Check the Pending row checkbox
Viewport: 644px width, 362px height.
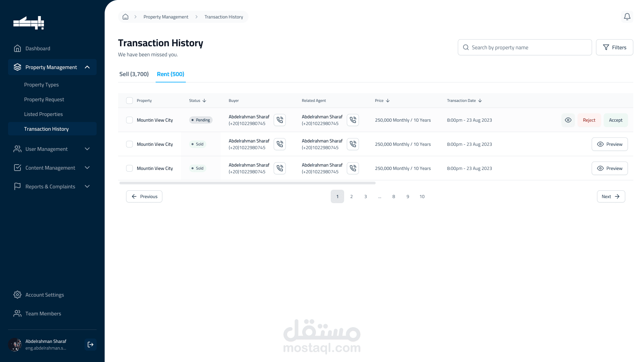click(x=129, y=120)
